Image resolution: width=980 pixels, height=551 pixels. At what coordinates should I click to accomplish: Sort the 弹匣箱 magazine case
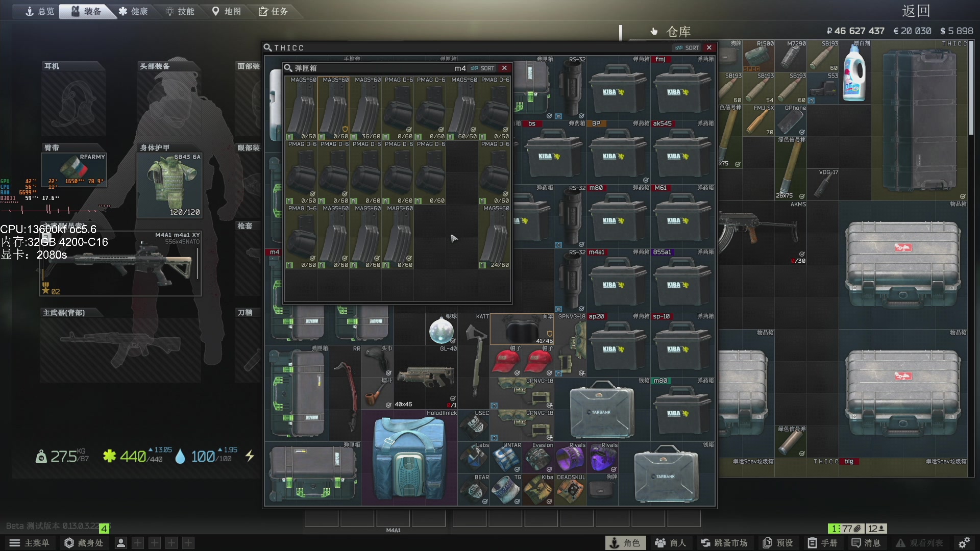482,68
